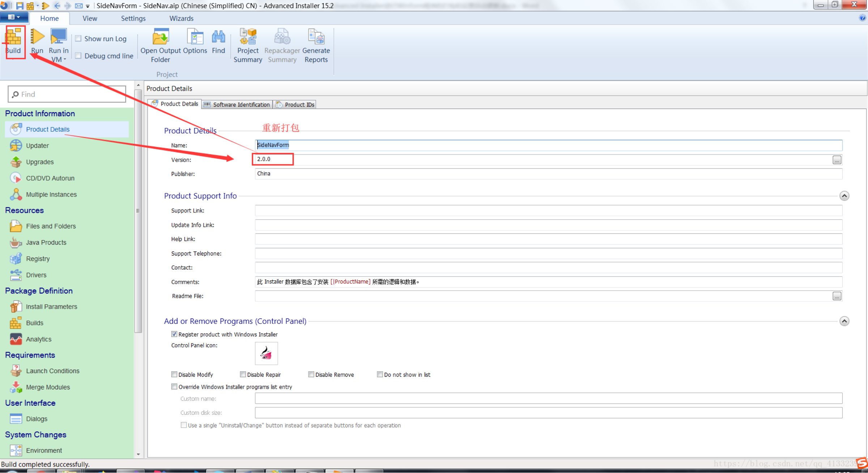Screen dimensions: 868x473
Task: Open Files and Folders page
Action: click(x=51, y=226)
